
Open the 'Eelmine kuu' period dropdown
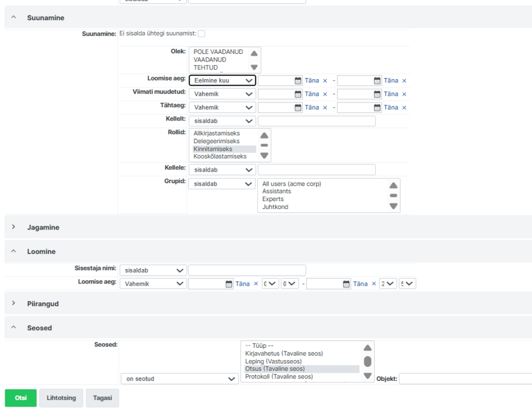pos(222,80)
